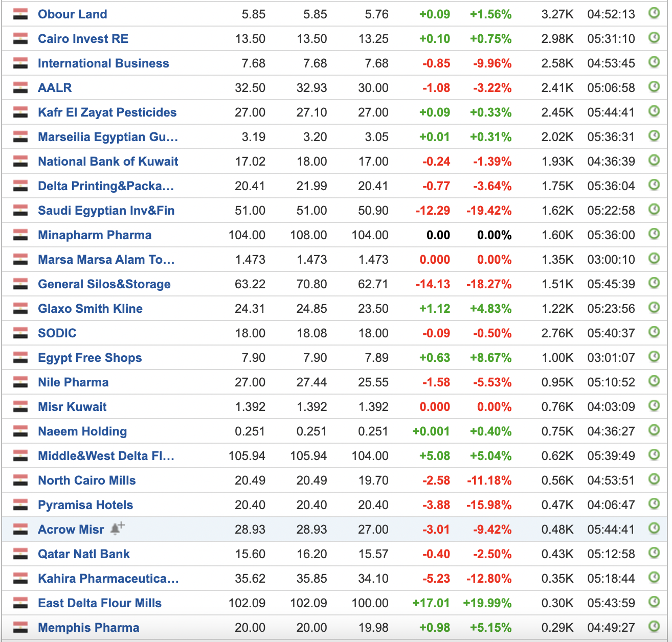Image resolution: width=672 pixels, height=642 pixels.
Task: Open the Minapharm Pharma link
Action: 95,235
